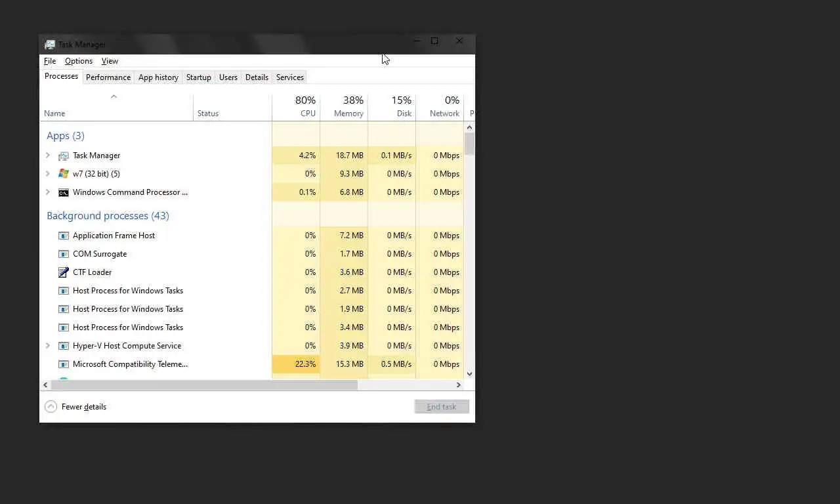Sort by the CPU column header

[296, 108]
